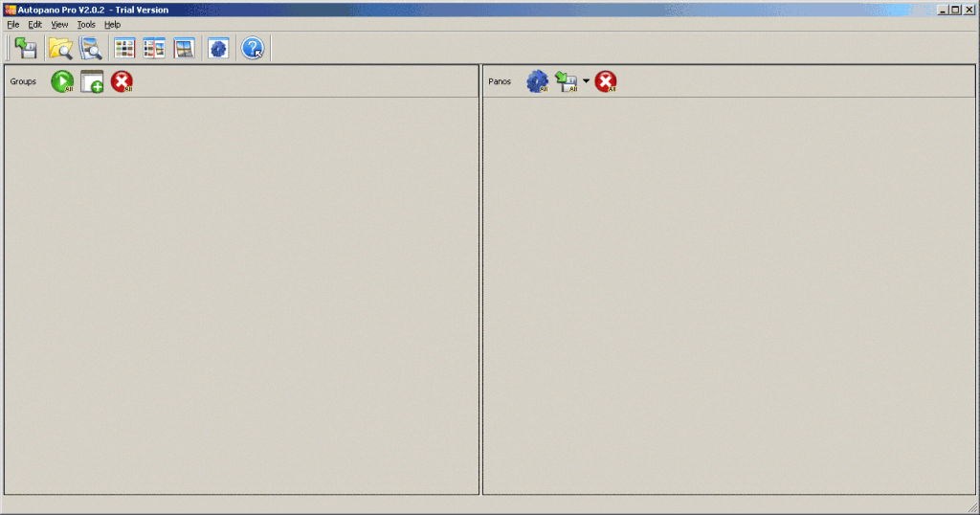Click the load project disk icon
The height and width of the screenshot is (515, 980).
[x=26, y=48]
